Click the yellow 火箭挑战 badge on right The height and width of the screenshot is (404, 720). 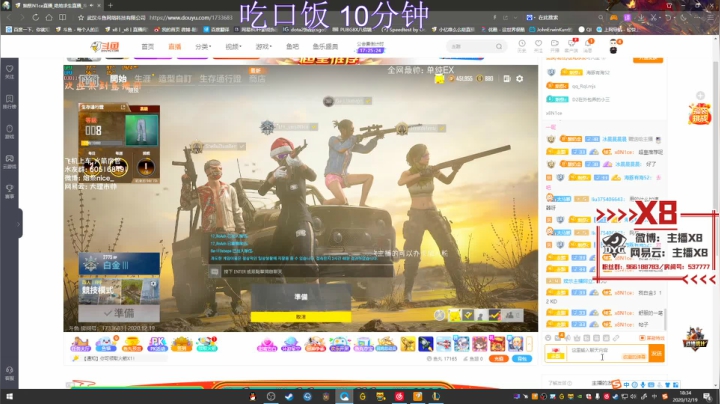pos(699,114)
